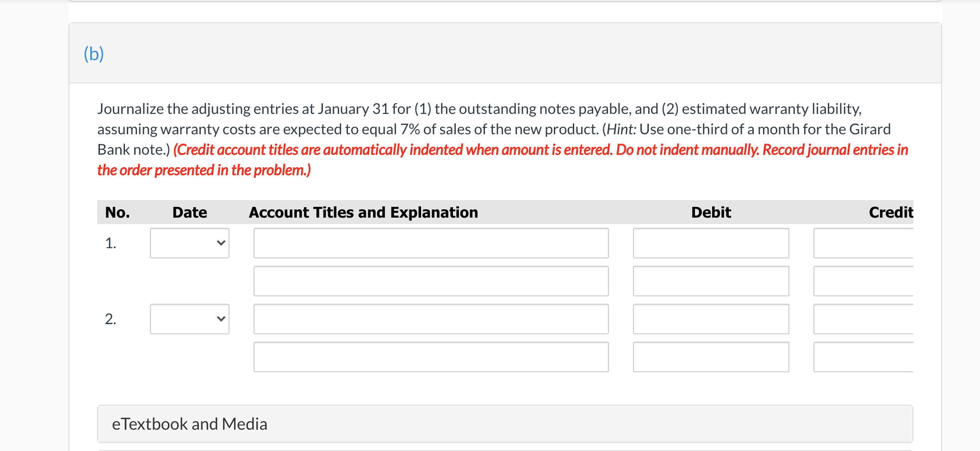This screenshot has width=980, height=451.
Task: Click the Credit column header
Action: pos(890,213)
